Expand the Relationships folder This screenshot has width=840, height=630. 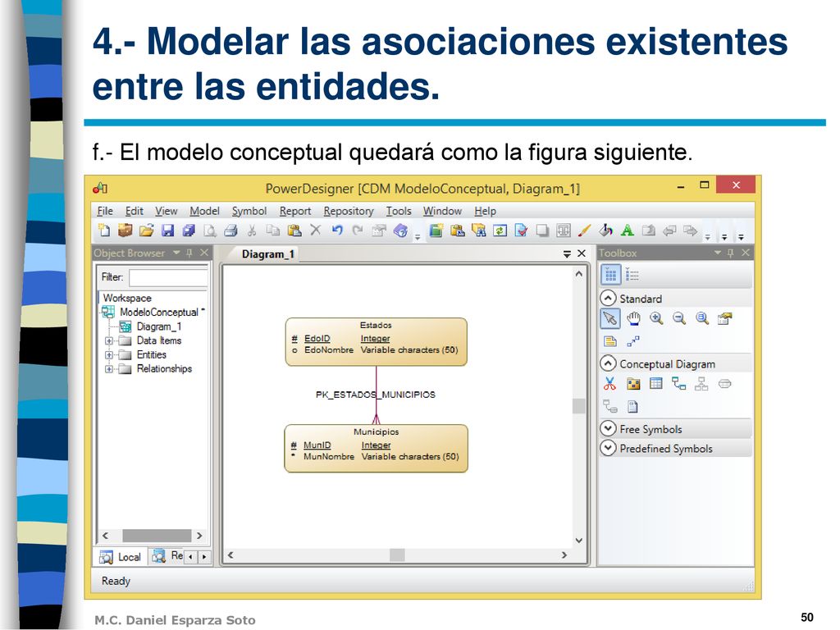[x=109, y=368]
